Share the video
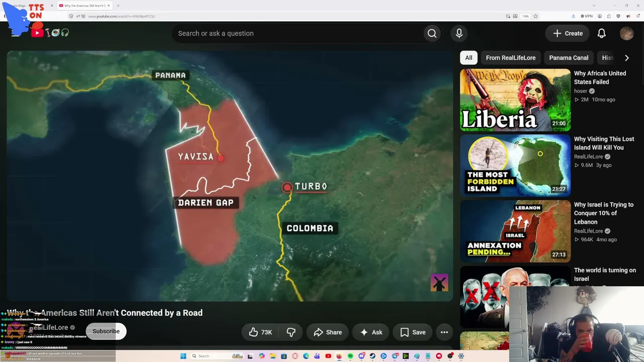This screenshot has height=362, width=644. click(x=328, y=332)
